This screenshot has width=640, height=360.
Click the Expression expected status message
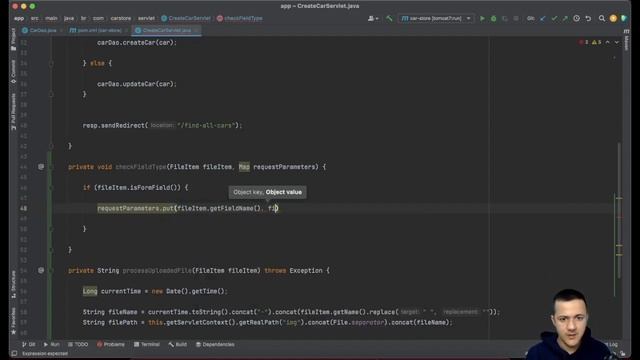(x=45, y=353)
